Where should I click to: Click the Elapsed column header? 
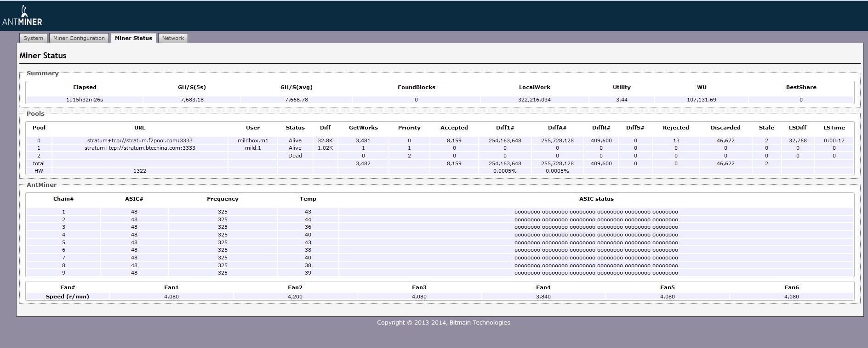[85, 87]
